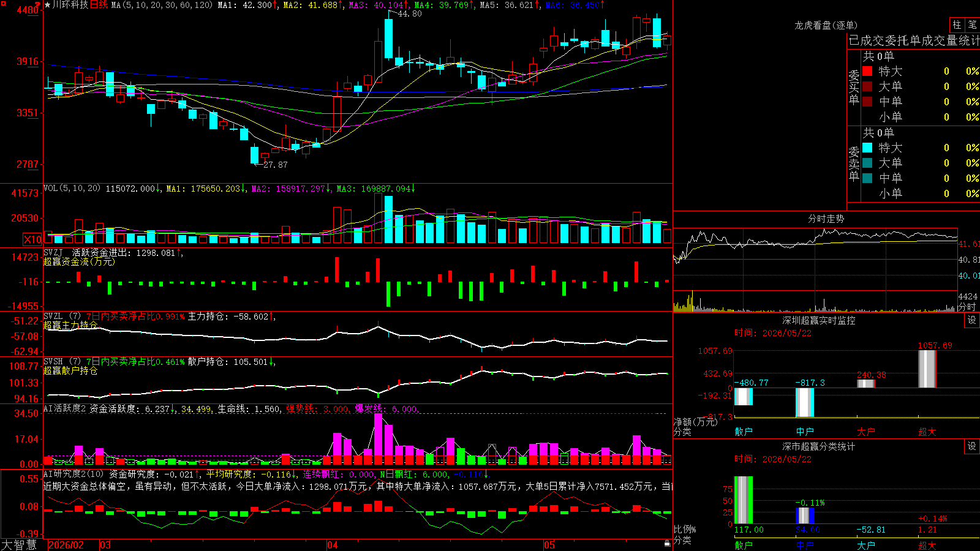This screenshot has height=551, width=980.
Task: Click the blue 中户 bar above 34.60
Action: pyautogui.click(x=805, y=515)
